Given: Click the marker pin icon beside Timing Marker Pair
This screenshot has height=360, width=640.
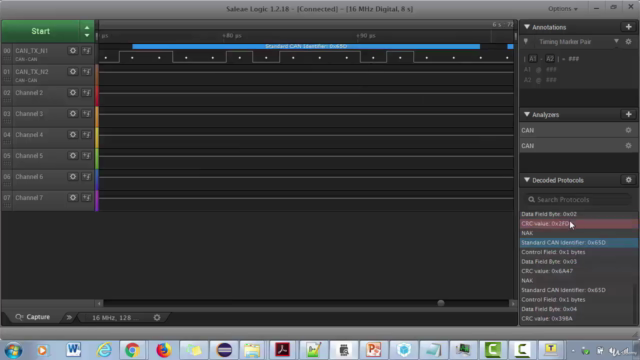Looking at the screenshot, I should [526, 42].
